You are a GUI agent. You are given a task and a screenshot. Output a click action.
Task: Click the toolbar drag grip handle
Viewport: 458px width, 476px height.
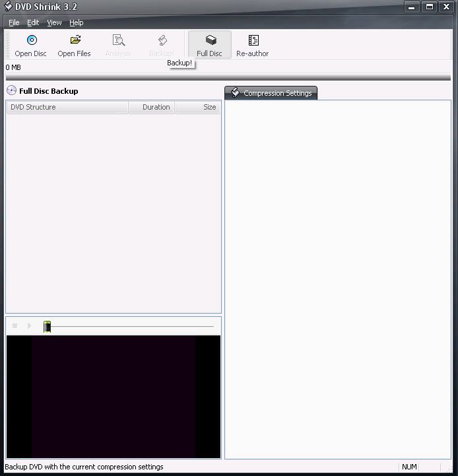coord(8,45)
